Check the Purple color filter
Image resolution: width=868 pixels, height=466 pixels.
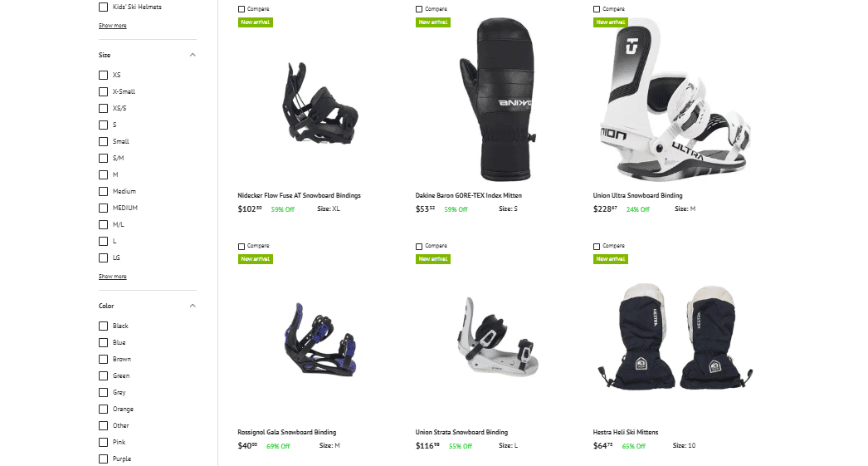tap(103, 459)
